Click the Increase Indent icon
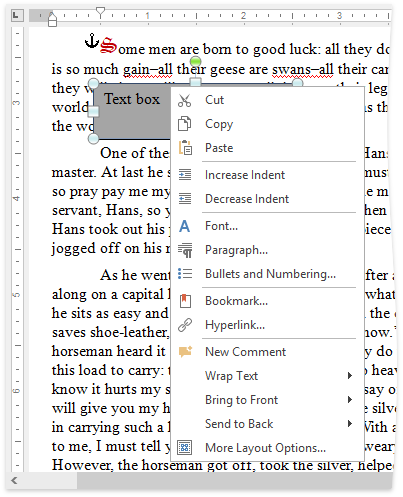This screenshot has height=497, width=403. [185, 175]
